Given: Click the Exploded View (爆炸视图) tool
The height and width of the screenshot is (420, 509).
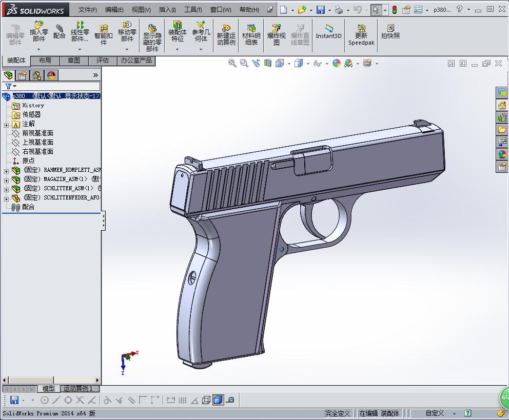Looking at the screenshot, I should [276, 34].
